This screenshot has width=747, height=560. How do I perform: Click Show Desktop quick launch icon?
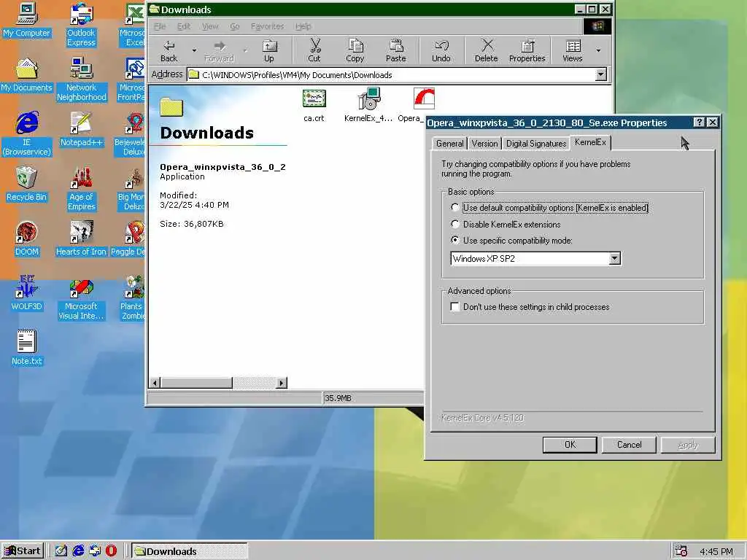click(61, 551)
